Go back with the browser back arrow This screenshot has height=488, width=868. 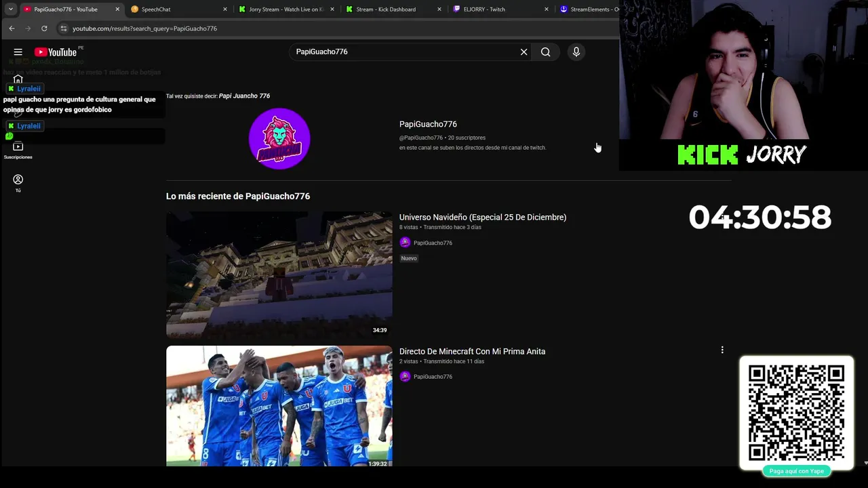[12, 28]
